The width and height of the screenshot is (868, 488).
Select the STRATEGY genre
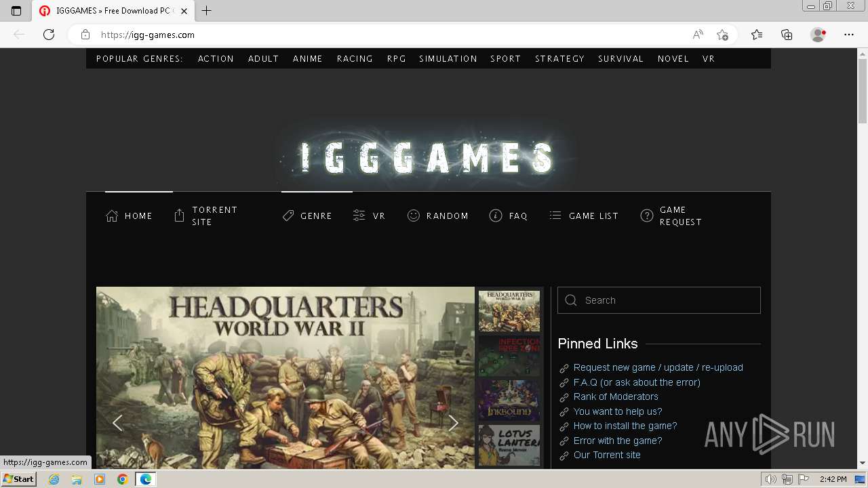(559, 59)
